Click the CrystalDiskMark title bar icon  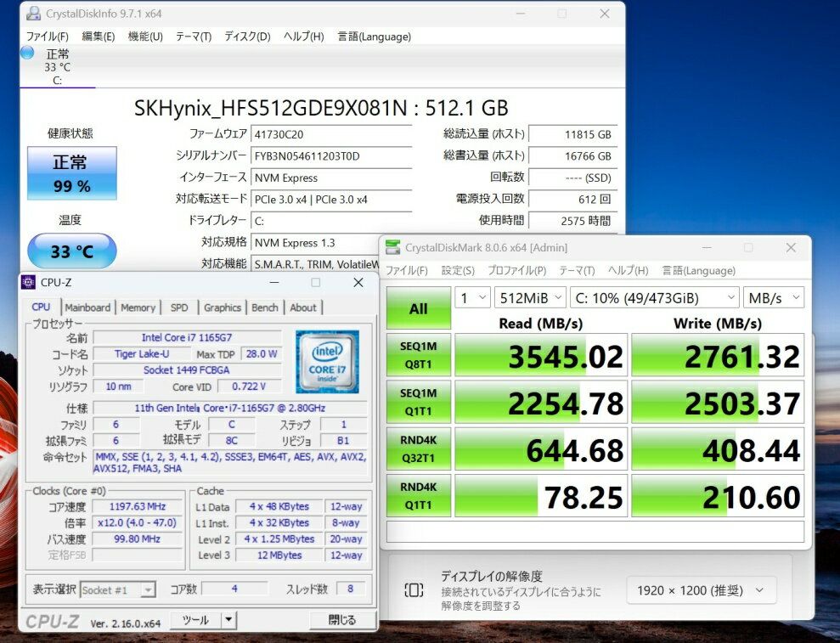[x=392, y=248]
